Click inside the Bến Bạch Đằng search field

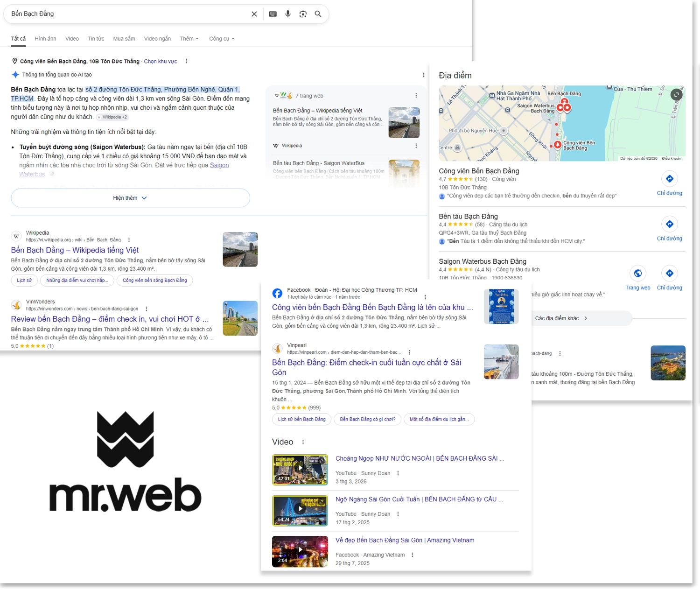[x=128, y=14]
